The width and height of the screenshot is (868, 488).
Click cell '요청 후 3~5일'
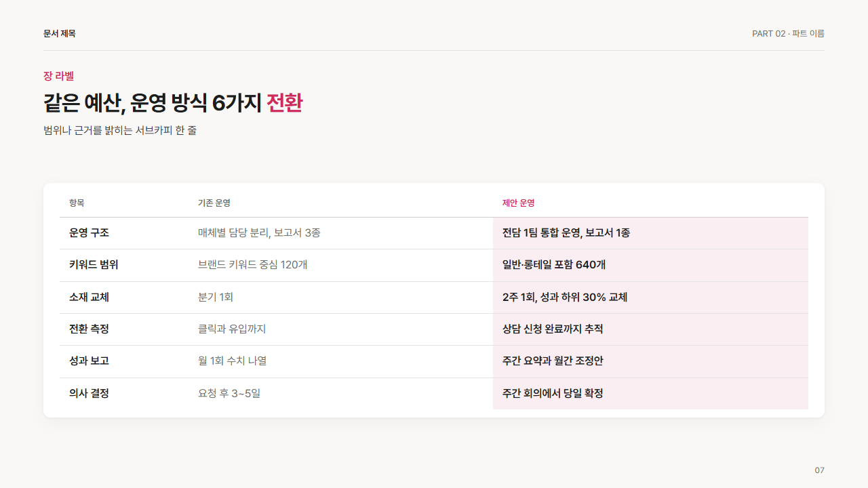click(229, 393)
